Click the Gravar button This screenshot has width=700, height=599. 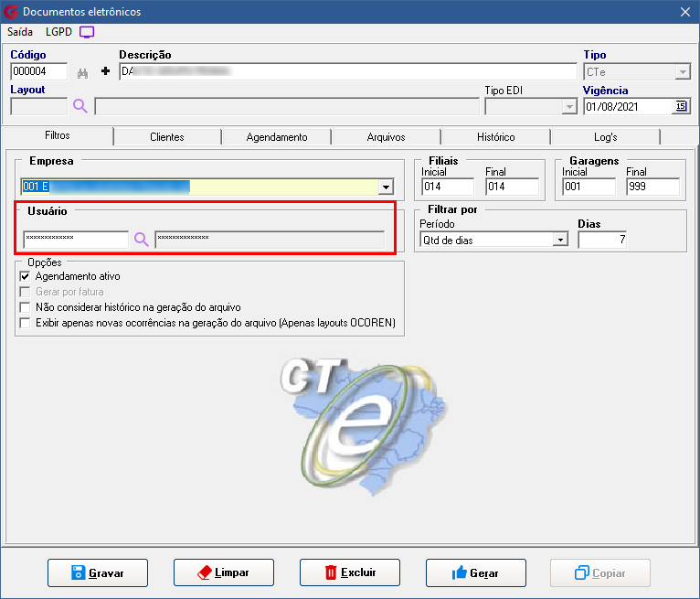click(x=98, y=572)
